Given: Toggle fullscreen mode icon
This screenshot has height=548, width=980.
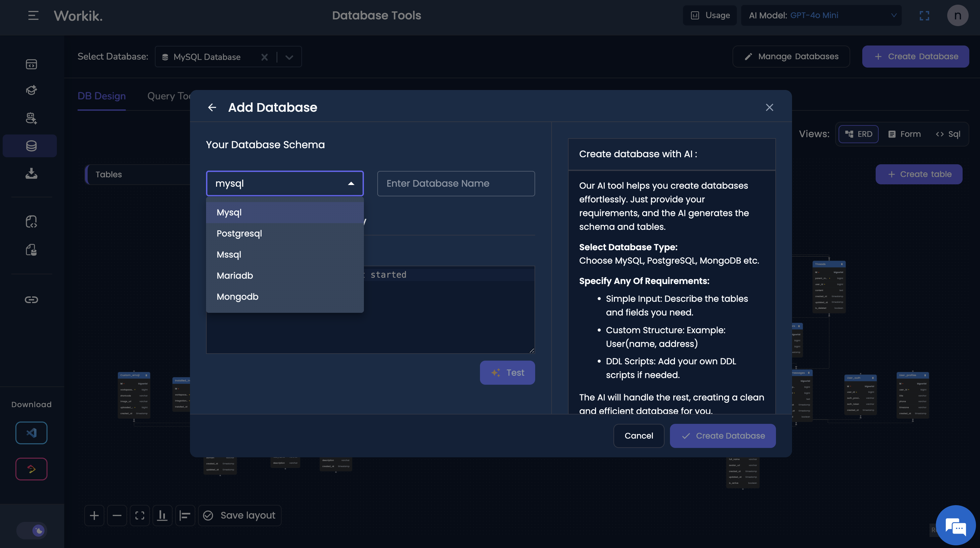Looking at the screenshot, I should 924,16.
